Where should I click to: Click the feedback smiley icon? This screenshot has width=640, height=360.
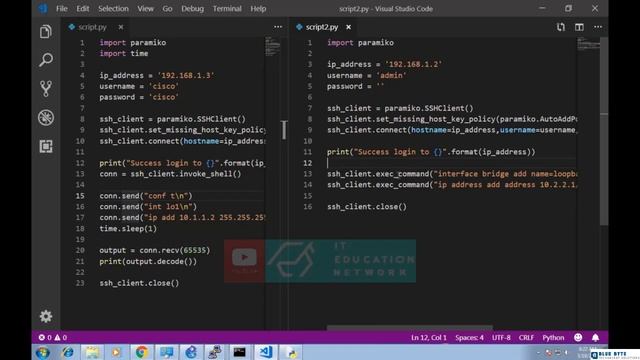click(578, 338)
